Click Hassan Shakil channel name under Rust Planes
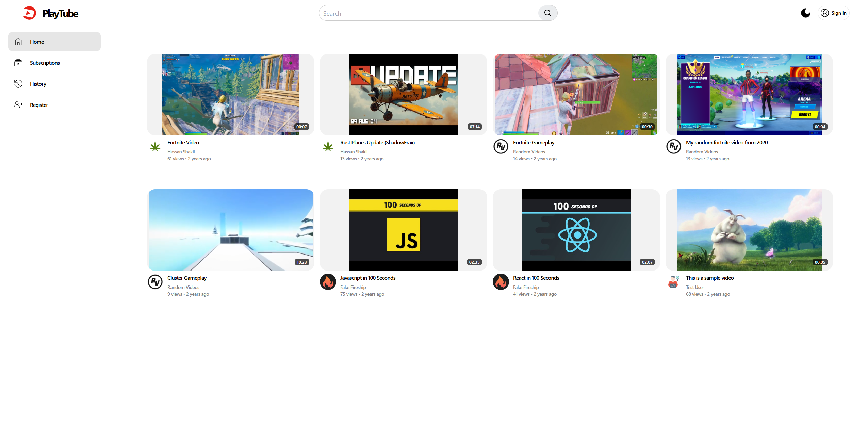The image size is (868, 442). pos(354,152)
